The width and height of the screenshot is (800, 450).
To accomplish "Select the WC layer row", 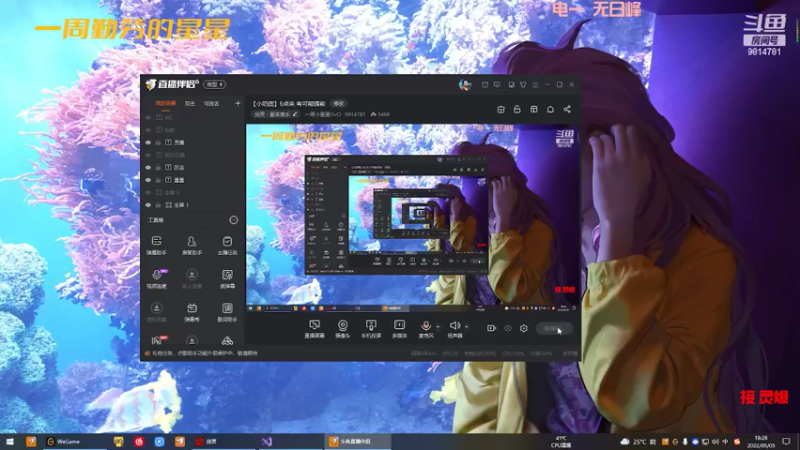I will [x=192, y=117].
